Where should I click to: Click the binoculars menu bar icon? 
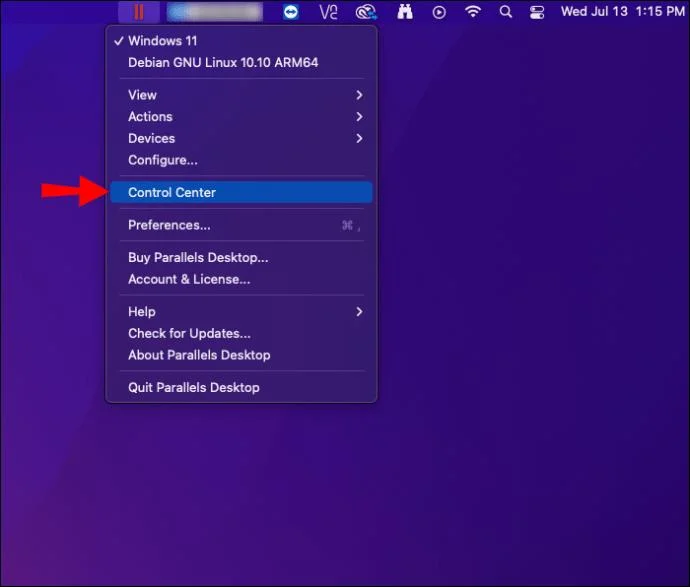(404, 12)
